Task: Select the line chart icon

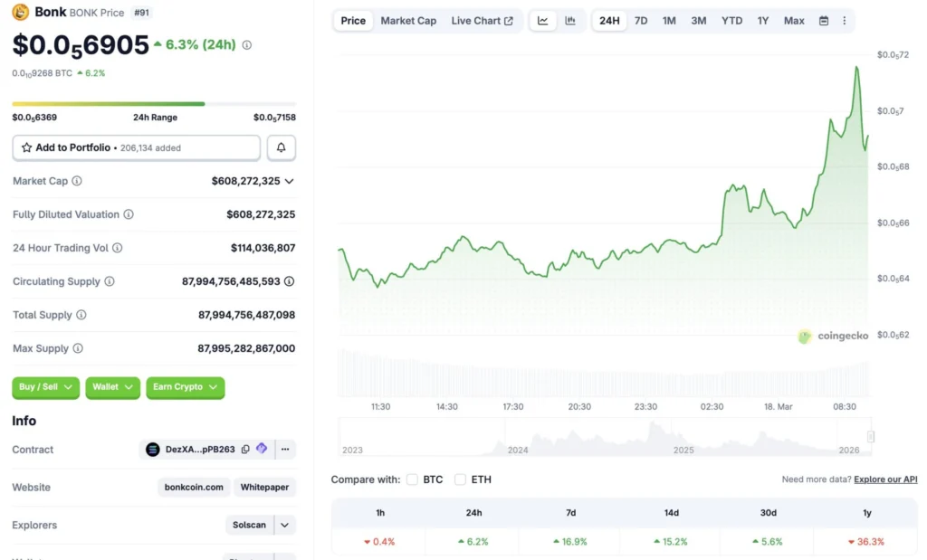Action: (x=542, y=20)
